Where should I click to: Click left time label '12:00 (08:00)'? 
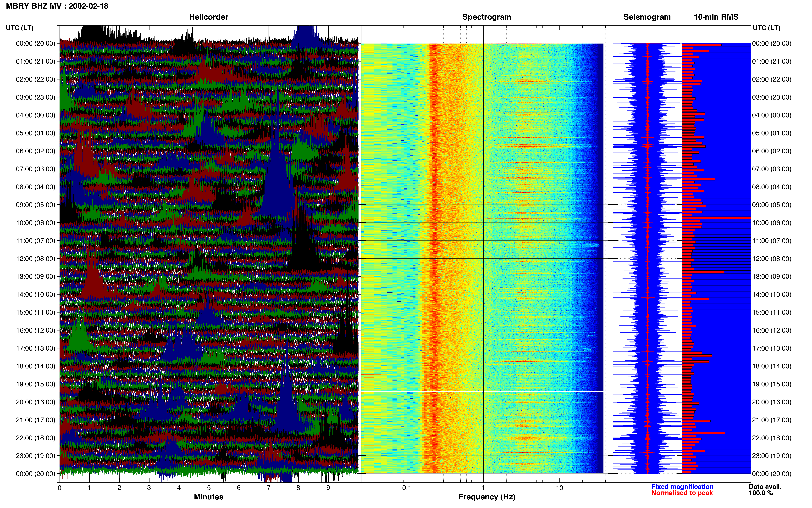point(36,259)
